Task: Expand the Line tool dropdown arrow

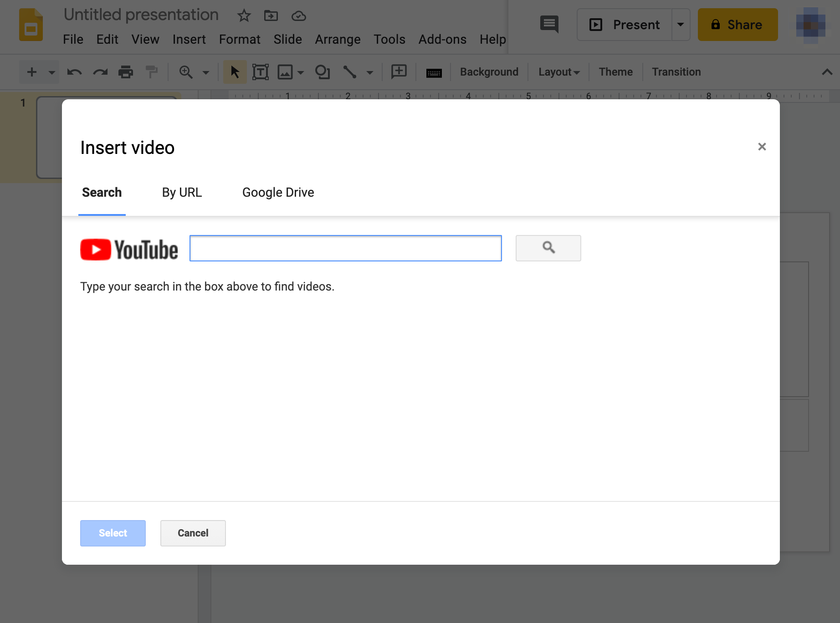Action: pos(370,72)
